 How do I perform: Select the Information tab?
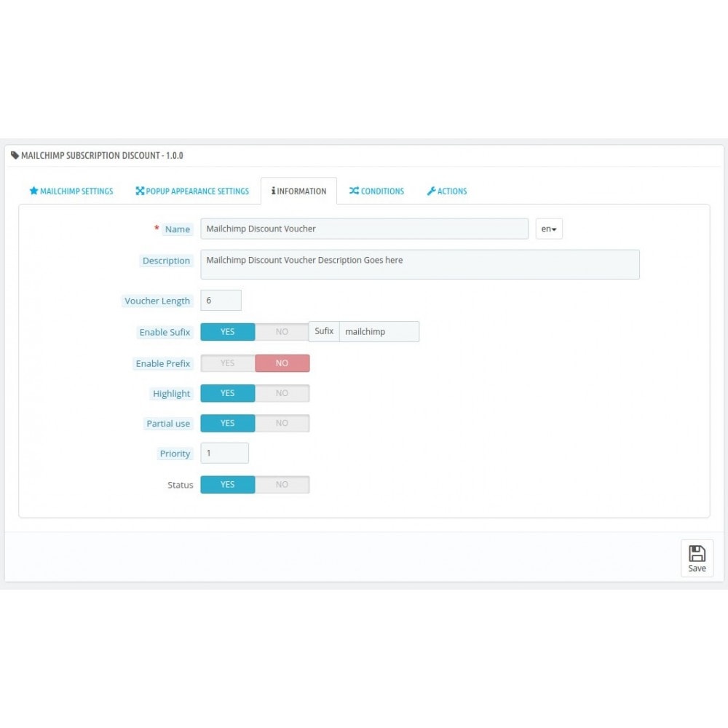[299, 191]
